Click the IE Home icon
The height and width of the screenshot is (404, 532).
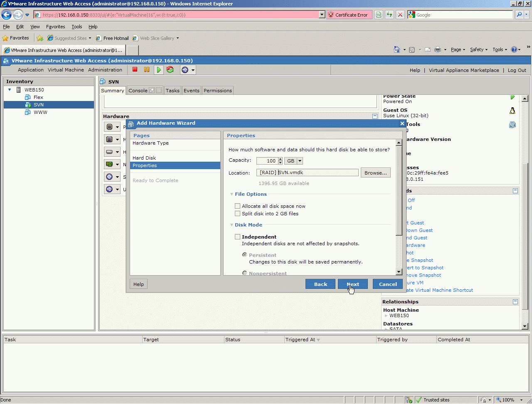pyautogui.click(x=397, y=49)
